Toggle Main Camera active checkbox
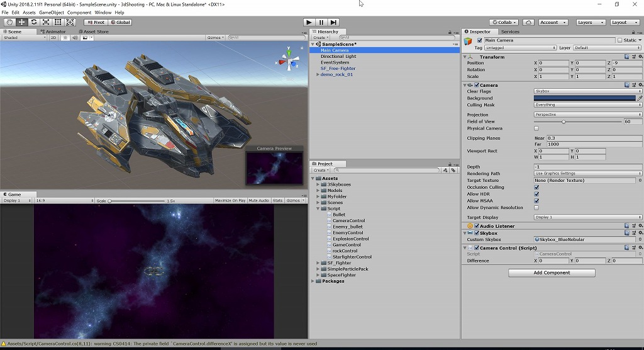Screen dimensions: 644x350 click(x=479, y=40)
